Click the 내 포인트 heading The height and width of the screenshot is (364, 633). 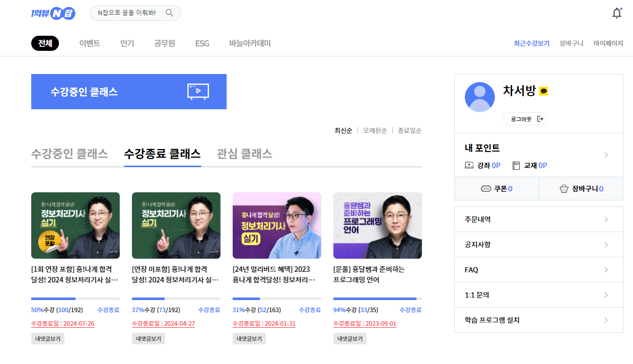point(482,148)
